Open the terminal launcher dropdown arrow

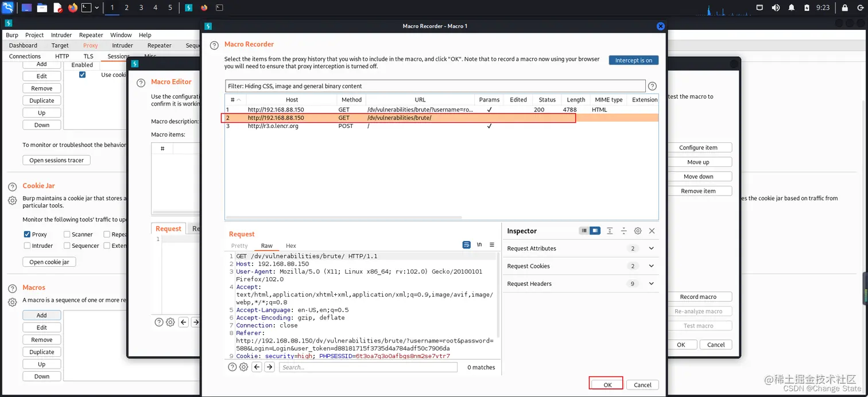pyautogui.click(x=96, y=8)
